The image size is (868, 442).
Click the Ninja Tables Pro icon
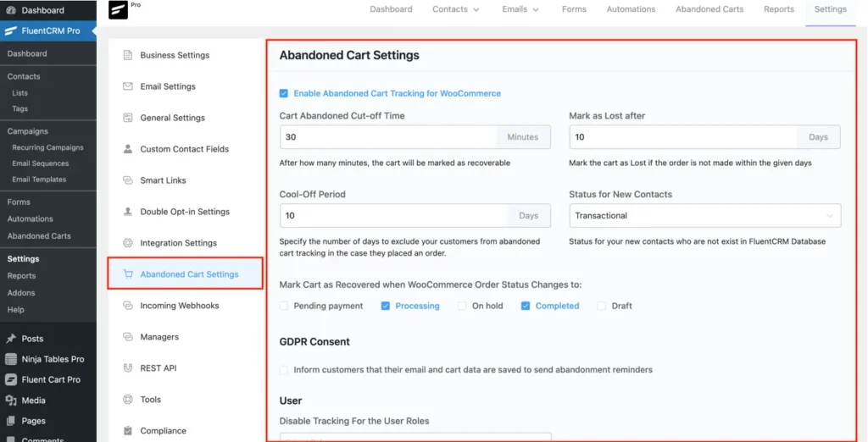[10, 359]
